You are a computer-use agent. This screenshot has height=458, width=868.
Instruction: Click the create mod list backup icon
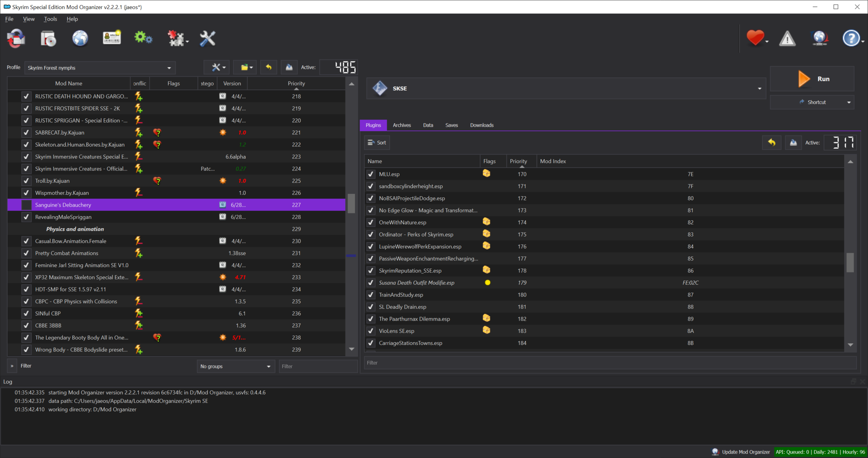[x=289, y=67]
